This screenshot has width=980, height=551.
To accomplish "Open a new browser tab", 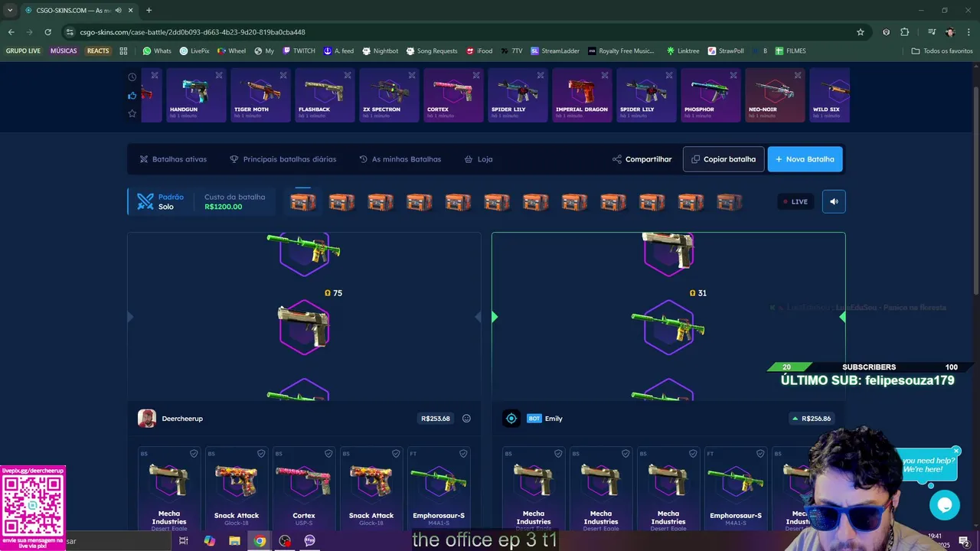I will (x=149, y=10).
